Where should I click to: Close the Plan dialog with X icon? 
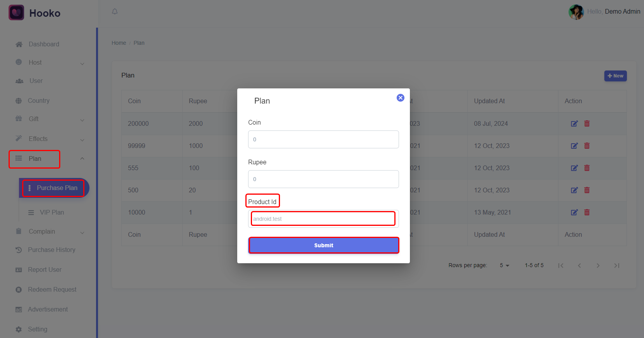pyautogui.click(x=400, y=98)
